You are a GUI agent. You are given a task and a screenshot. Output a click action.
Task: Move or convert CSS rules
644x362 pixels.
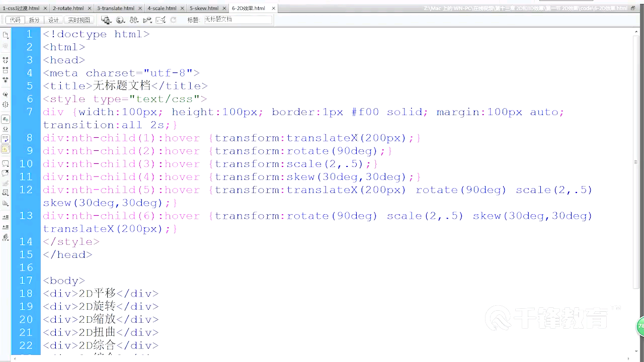(6, 203)
